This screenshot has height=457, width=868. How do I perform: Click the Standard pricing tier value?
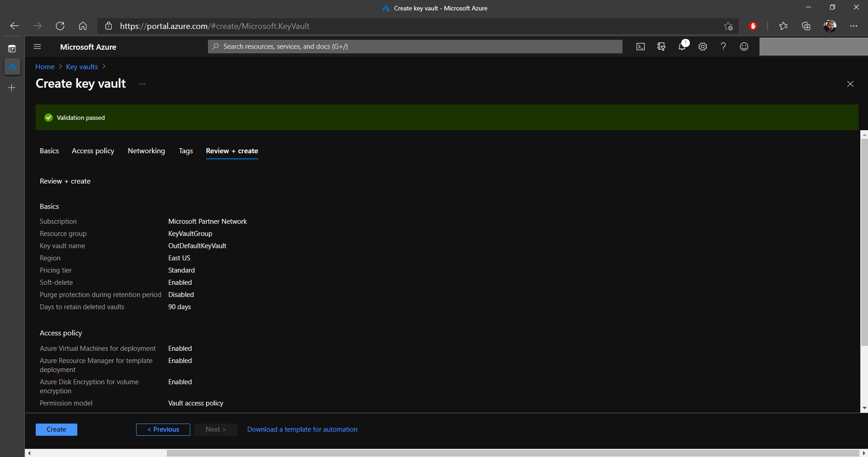[181, 270]
